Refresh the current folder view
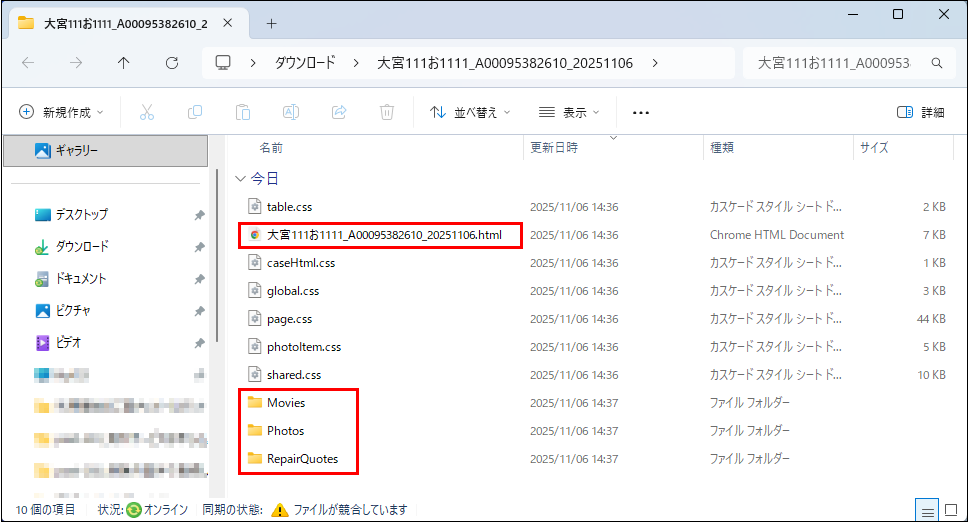968x522 pixels. [172, 63]
